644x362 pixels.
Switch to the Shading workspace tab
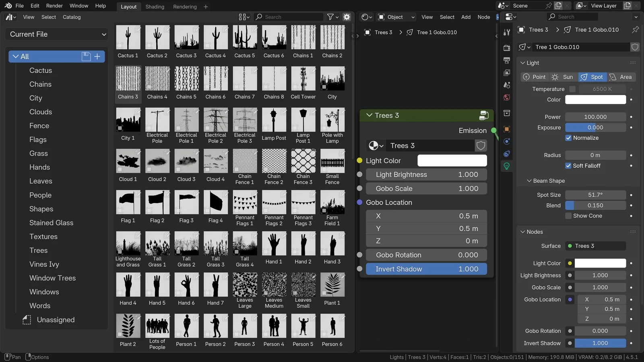point(155,6)
